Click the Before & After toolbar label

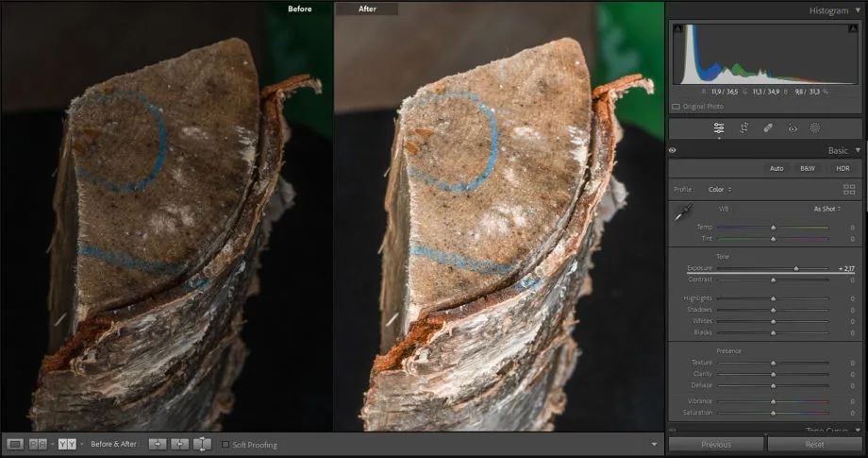click(113, 444)
